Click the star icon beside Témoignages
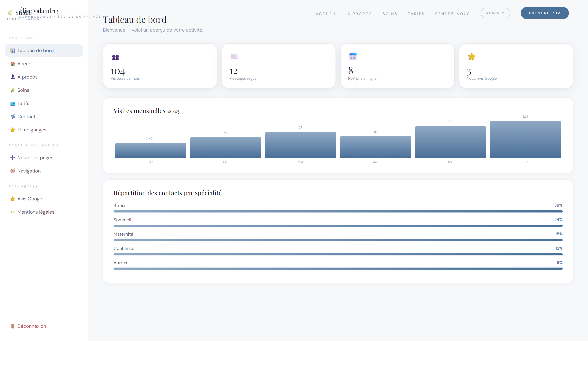This screenshot has height=367, width=588. coord(13,130)
